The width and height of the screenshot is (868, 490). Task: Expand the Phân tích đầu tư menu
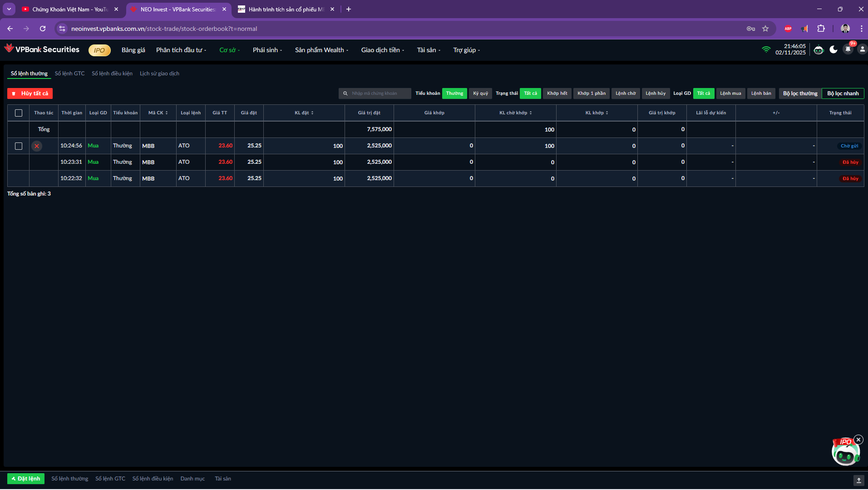tap(181, 50)
